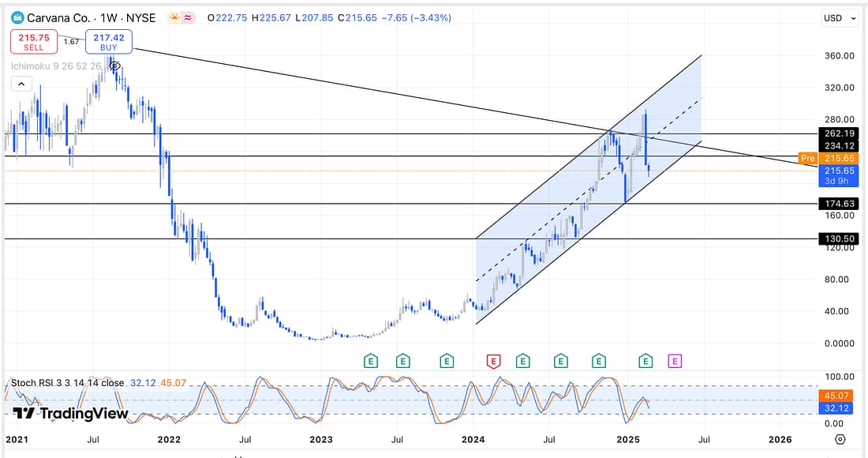
Task: Open the USD currency dropdown
Action: click(x=840, y=18)
